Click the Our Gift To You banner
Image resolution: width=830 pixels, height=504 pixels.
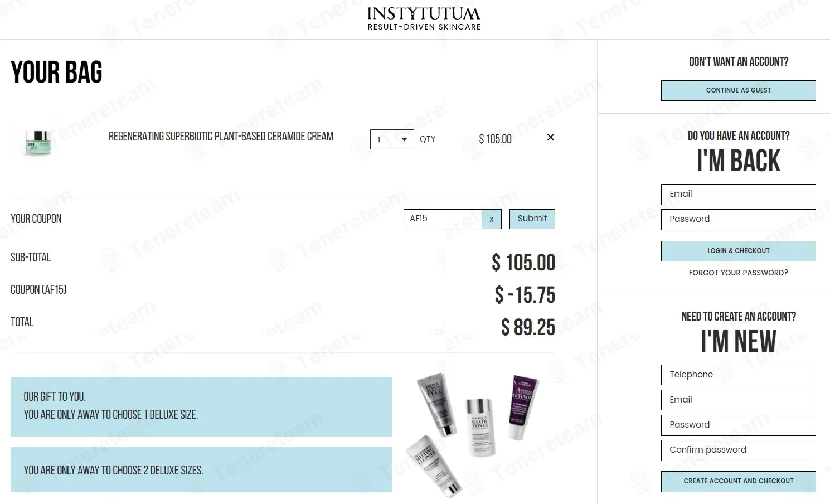click(201, 406)
